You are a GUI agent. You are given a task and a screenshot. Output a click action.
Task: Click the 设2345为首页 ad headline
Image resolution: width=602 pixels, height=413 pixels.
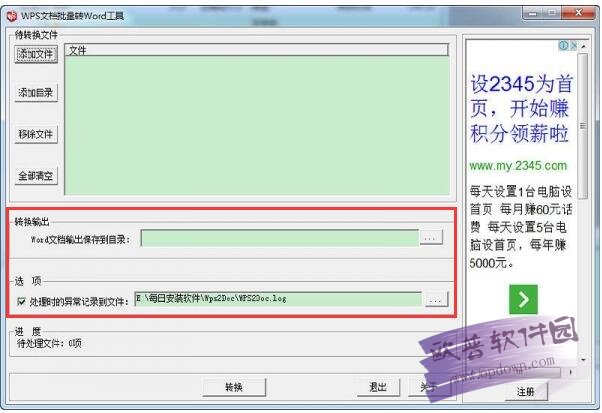click(x=521, y=109)
